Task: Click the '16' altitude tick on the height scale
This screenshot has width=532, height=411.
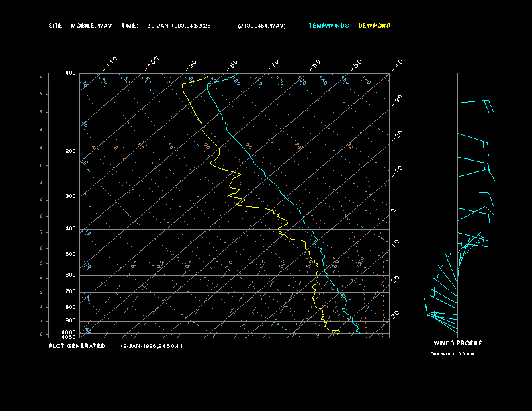Action: pos(40,77)
